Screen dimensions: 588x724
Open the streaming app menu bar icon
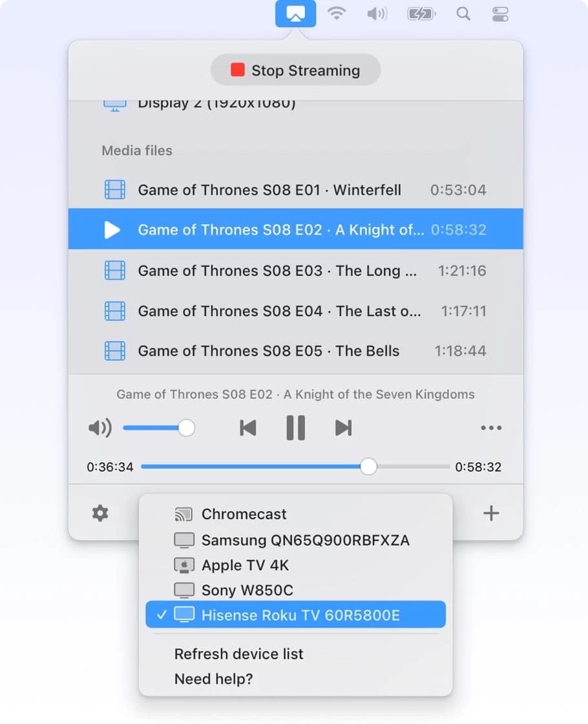(295, 14)
